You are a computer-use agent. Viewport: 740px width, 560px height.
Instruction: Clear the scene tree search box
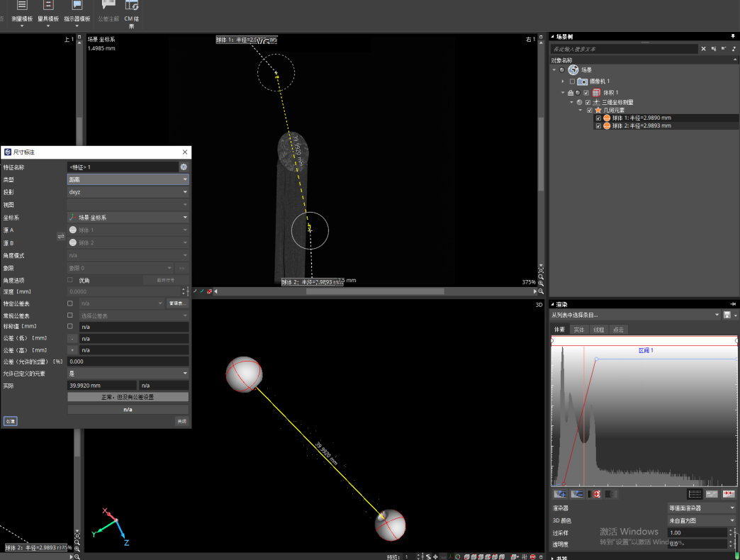(703, 49)
